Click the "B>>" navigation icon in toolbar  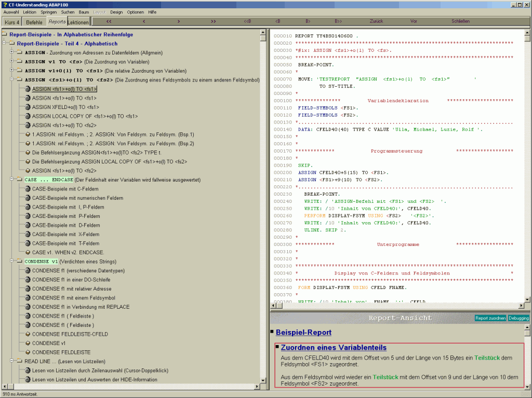click(x=338, y=21)
